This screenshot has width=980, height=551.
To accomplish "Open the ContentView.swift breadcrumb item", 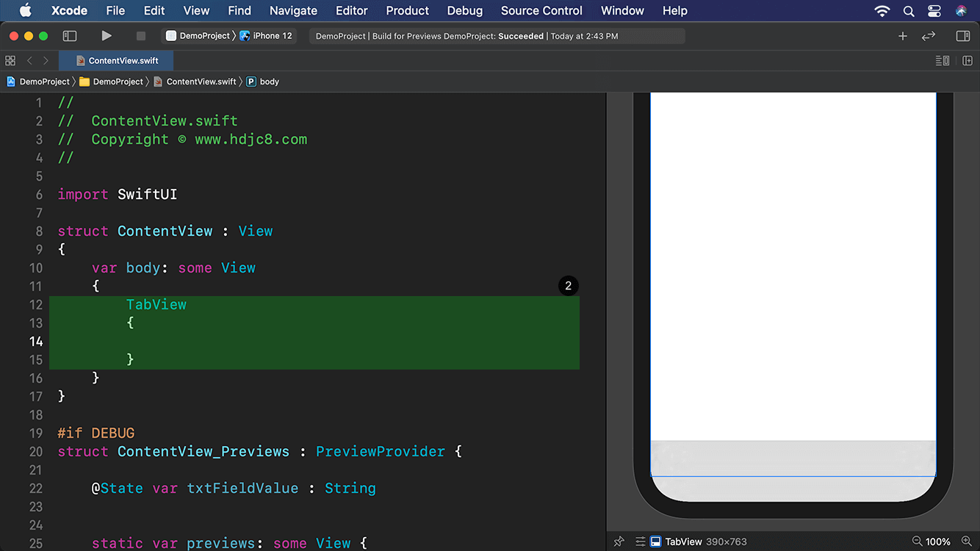I will pyautogui.click(x=195, y=82).
